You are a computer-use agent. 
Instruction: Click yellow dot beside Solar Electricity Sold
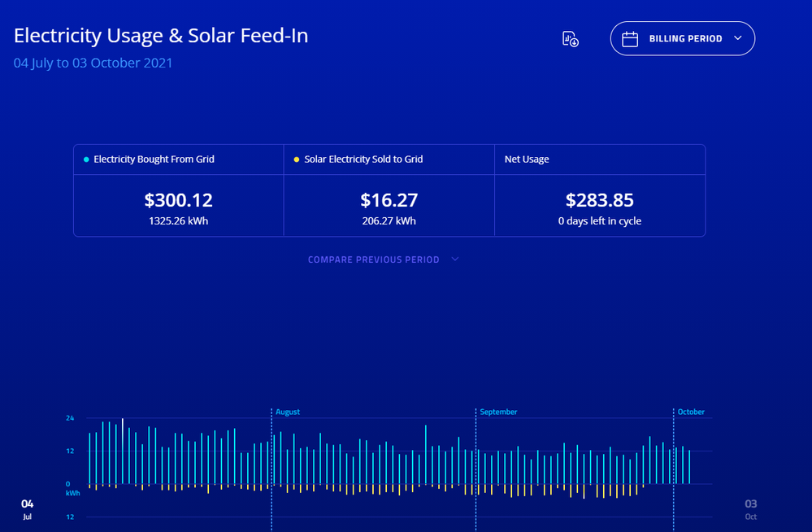297,159
